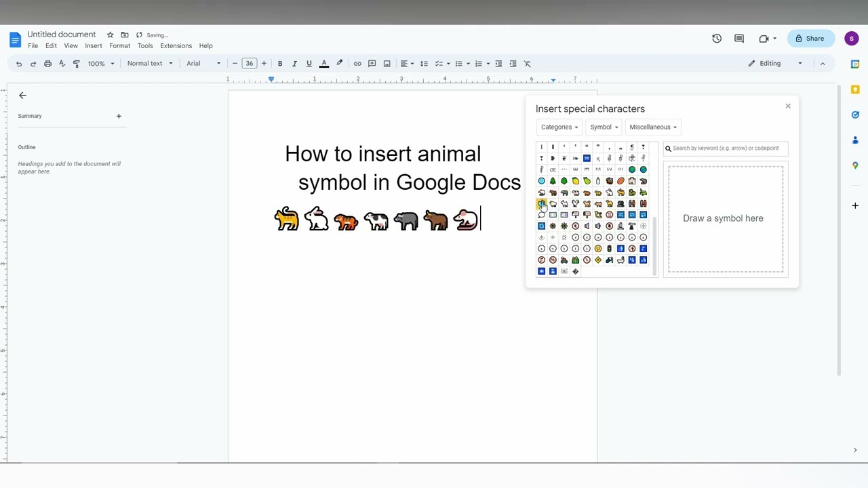Viewport: 868px width, 488px height.
Task: Open the Arial font dropdown
Action: (203, 64)
